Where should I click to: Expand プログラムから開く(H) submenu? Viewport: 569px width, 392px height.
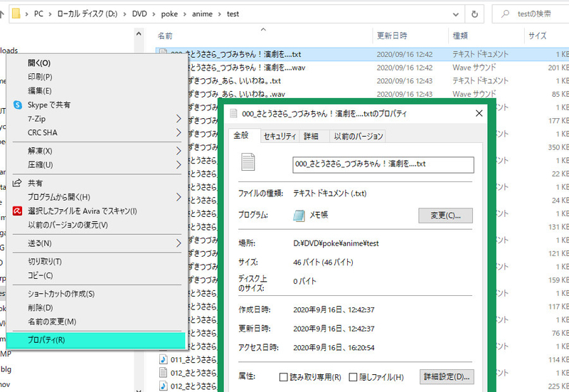tap(179, 197)
